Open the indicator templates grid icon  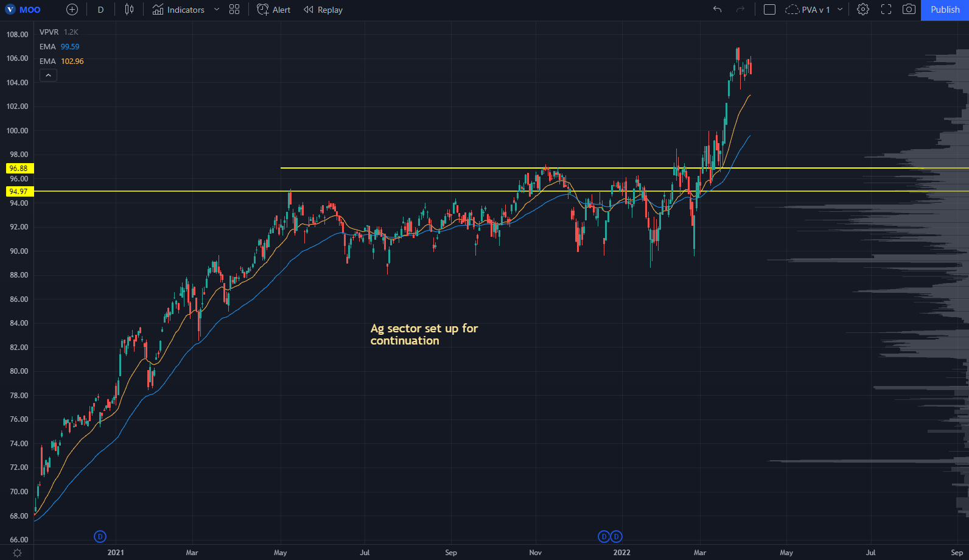[x=234, y=10]
